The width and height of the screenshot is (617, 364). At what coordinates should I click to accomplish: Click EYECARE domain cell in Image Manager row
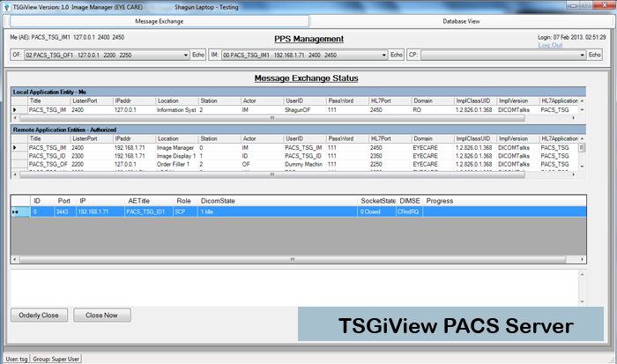(x=433, y=147)
